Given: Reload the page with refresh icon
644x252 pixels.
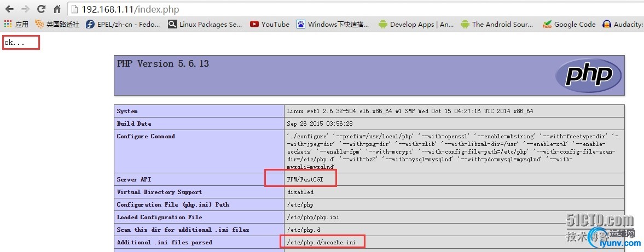Looking at the screenshot, I should [41, 9].
